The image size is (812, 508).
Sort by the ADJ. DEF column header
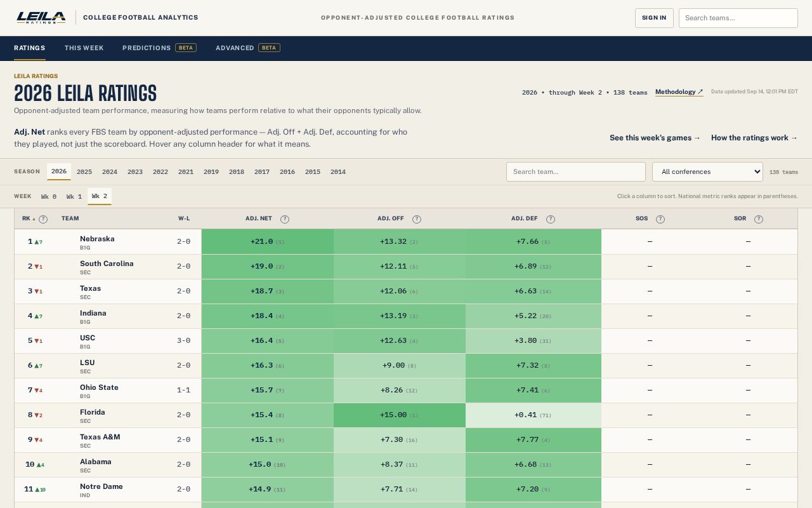click(525, 218)
